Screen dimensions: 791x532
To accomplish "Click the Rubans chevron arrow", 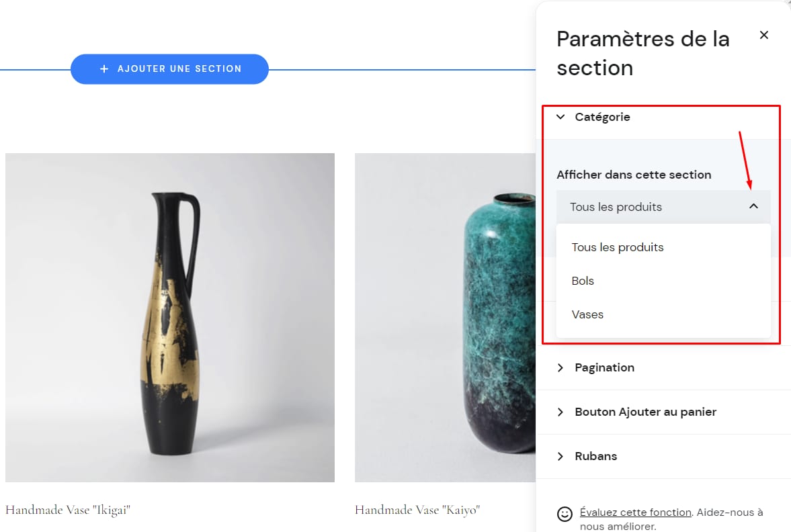I will tap(560, 456).
